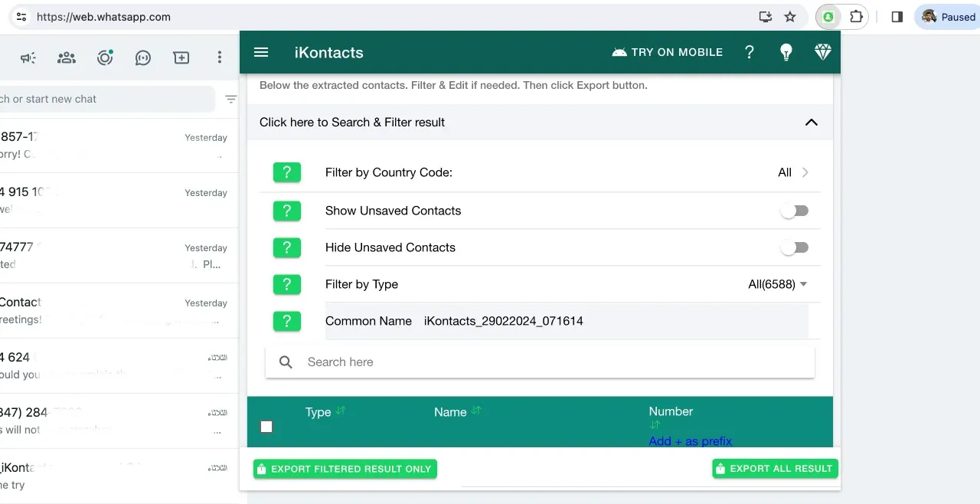Open WhatsApp communities icon
This screenshot has width=980, height=504.
point(67,57)
